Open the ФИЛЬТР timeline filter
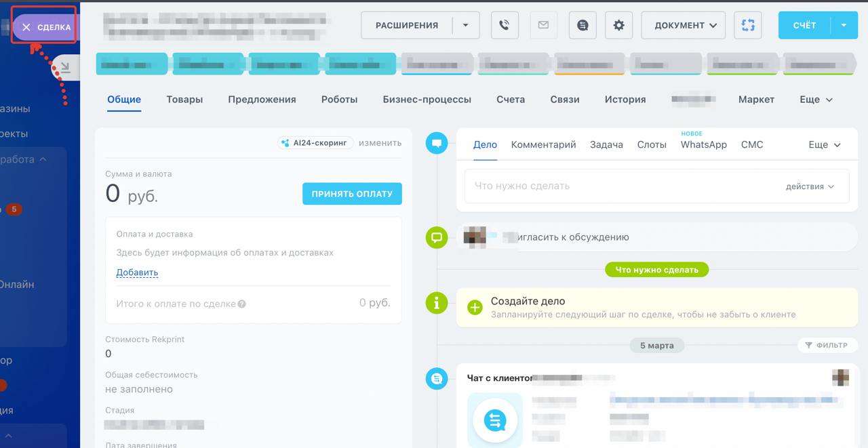Image resolution: width=868 pixels, height=448 pixels. [x=826, y=345]
